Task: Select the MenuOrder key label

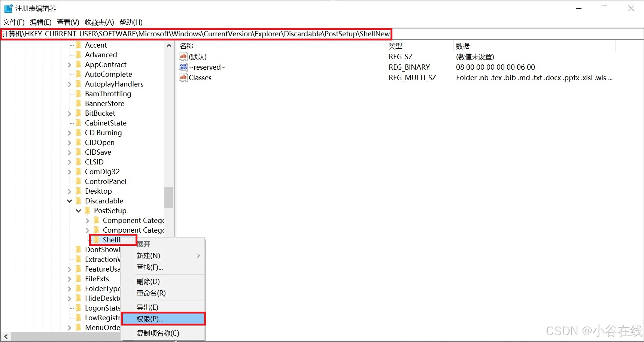Action: coord(103,327)
